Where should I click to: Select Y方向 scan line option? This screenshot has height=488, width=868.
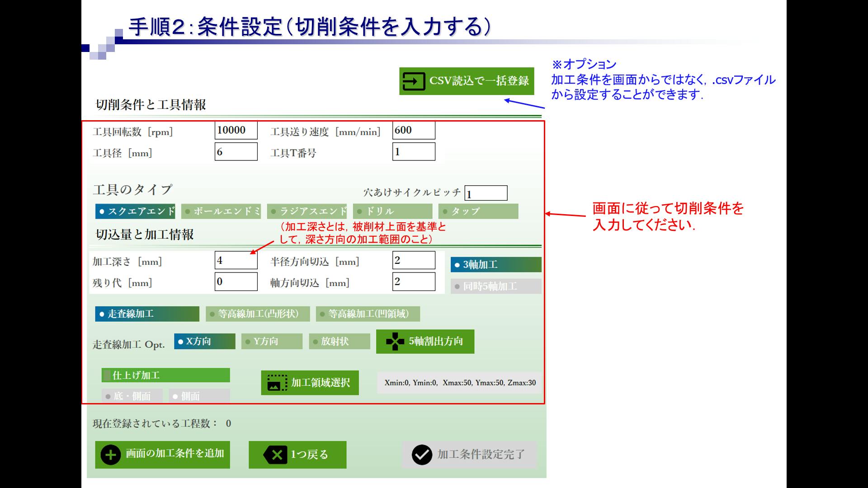click(x=272, y=342)
